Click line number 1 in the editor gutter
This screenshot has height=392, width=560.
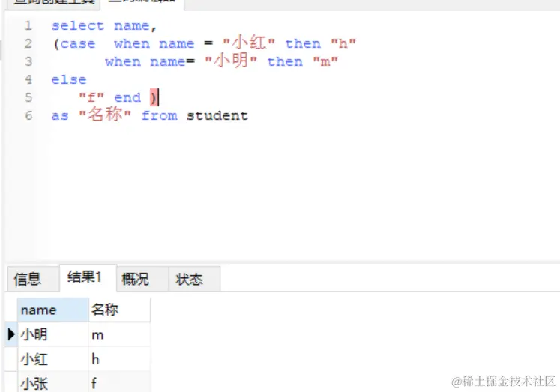pyautogui.click(x=28, y=25)
